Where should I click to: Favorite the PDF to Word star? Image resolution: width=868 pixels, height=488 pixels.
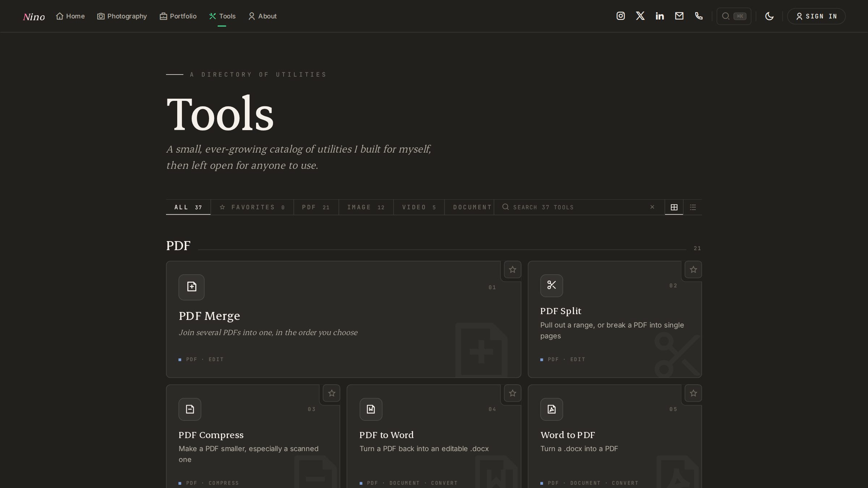click(512, 393)
